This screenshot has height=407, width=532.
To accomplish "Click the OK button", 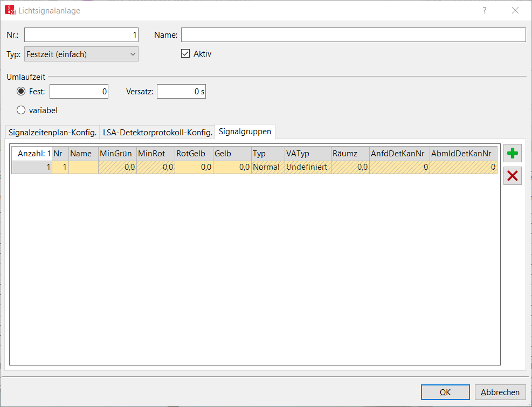I will (445, 392).
